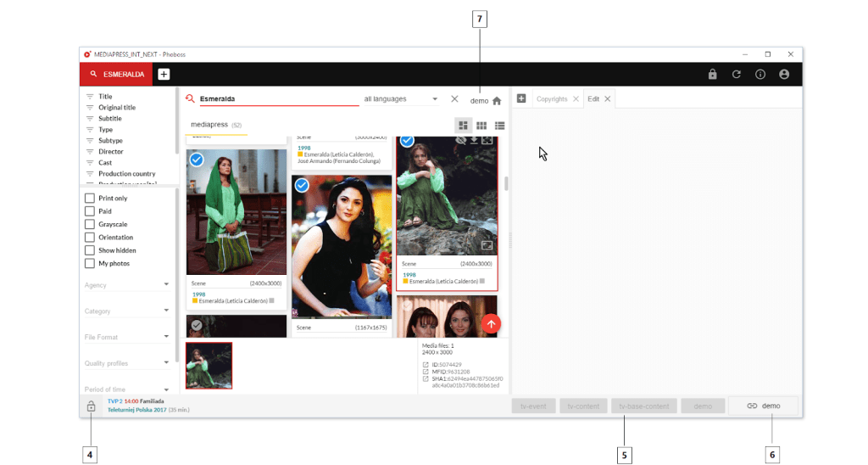Select the dark photo's grey checkmark

[x=197, y=325]
